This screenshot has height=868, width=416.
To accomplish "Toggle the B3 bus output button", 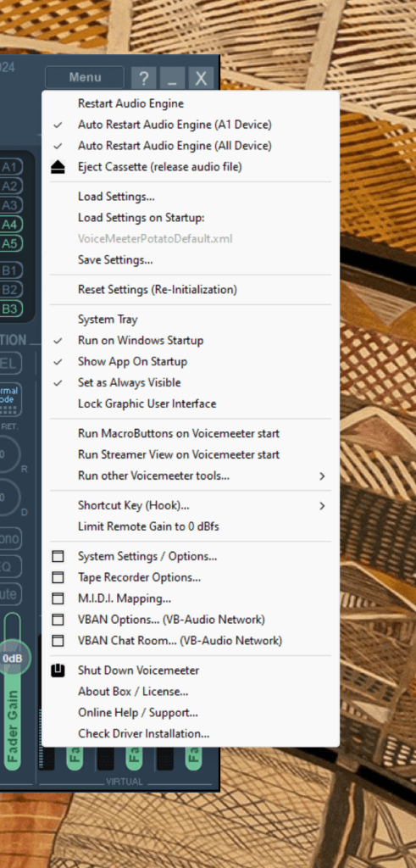I will 10,309.
